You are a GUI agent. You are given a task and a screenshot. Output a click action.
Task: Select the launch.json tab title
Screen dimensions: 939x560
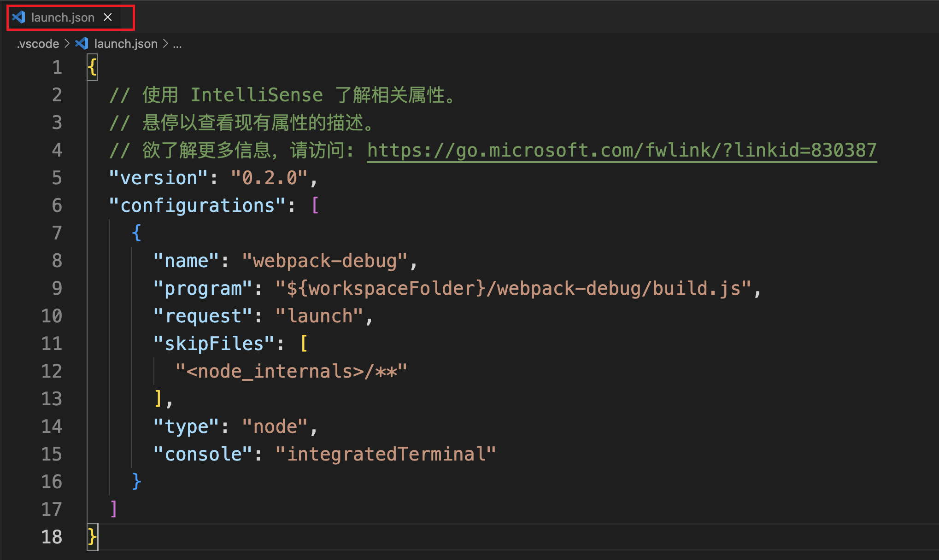click(x=63, y=17)
